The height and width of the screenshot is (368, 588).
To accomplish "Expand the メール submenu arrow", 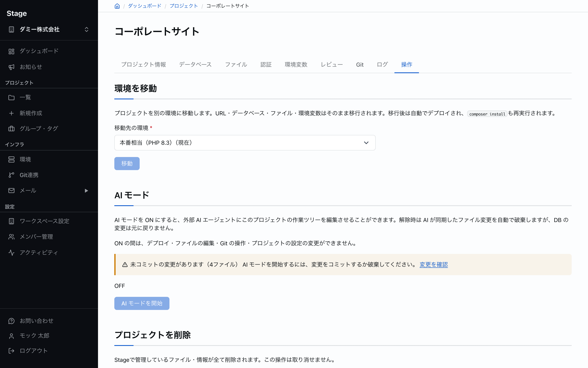I will (86, 191).
